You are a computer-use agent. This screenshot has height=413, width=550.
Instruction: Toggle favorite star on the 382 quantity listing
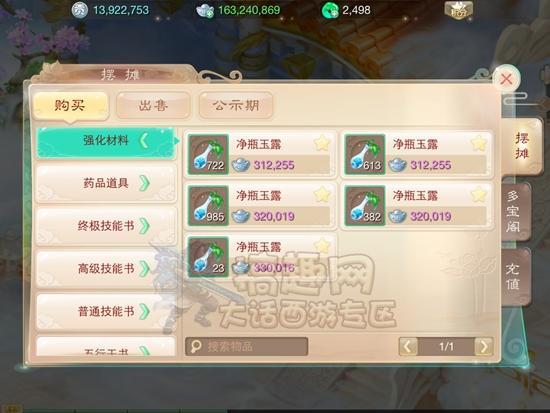click(479, 195)
